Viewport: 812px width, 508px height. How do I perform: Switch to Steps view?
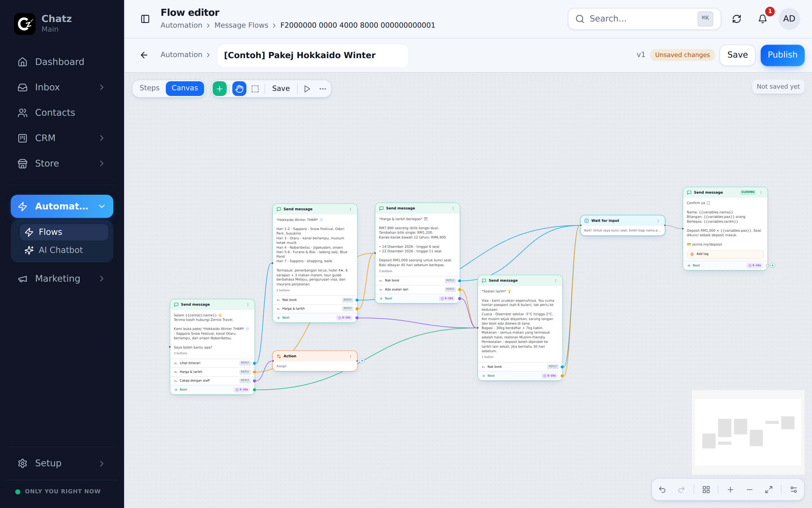tap(149, 88)
